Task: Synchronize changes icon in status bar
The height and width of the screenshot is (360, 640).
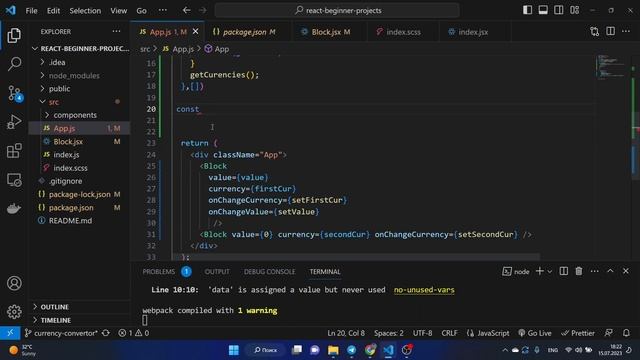Action: tap(106, 333)
